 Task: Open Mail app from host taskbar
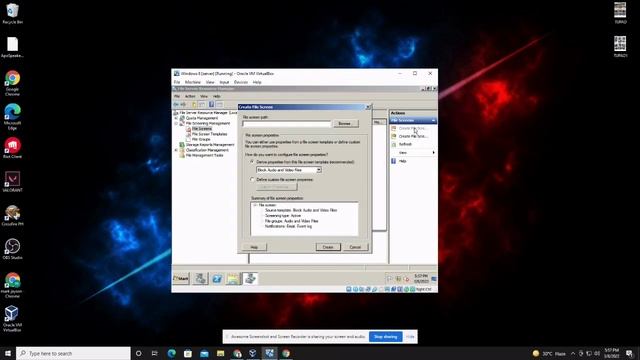point(204,353)
